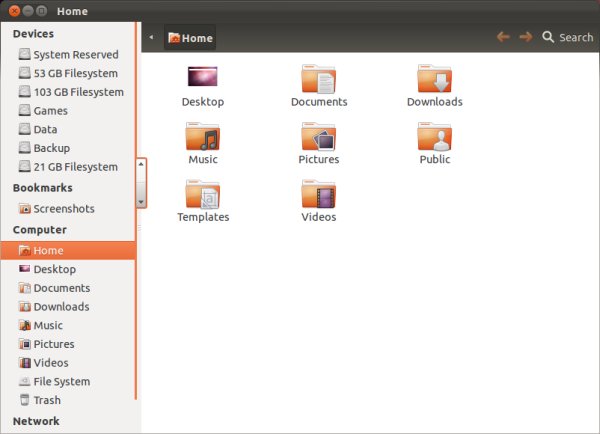Click sidebar scrollbar down arrow

pos(141,202)
